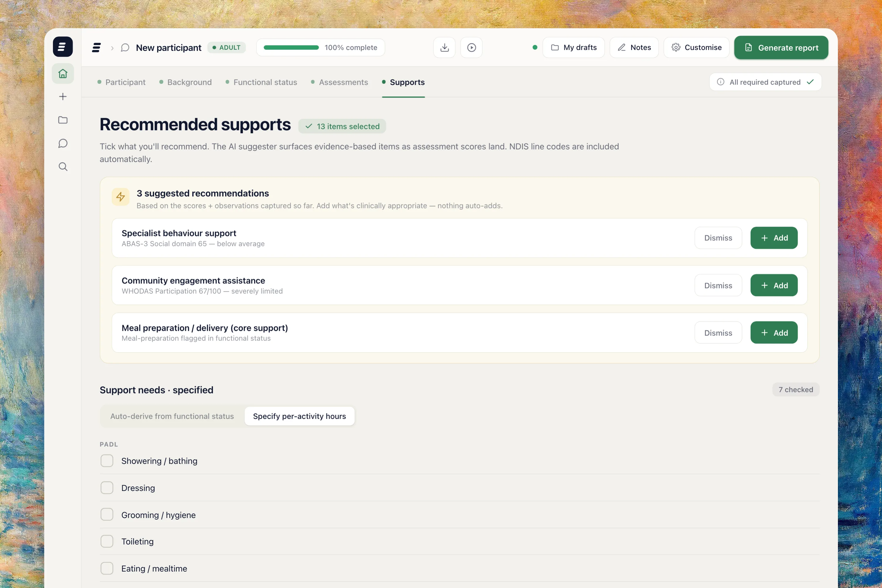Click the All required captured indicator

coord(765,82)
